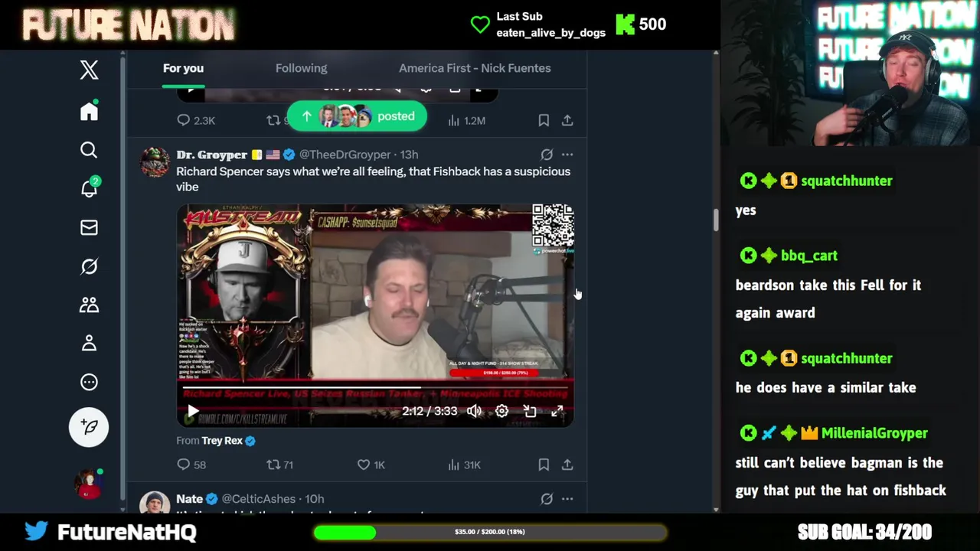Toggle picture-in-picture on video
The width and height of the screenshot is (980, 551).
tap(530, 411)
